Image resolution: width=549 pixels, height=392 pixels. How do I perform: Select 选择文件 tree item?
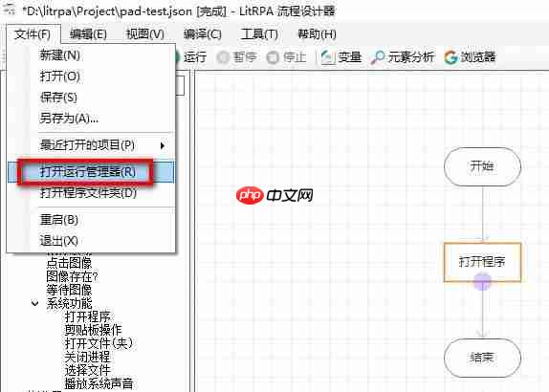88,370
